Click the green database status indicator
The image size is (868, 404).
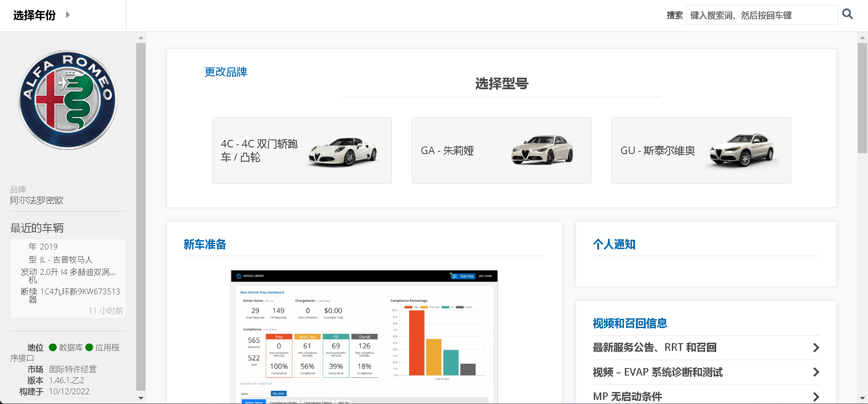(x=53, y=347)
